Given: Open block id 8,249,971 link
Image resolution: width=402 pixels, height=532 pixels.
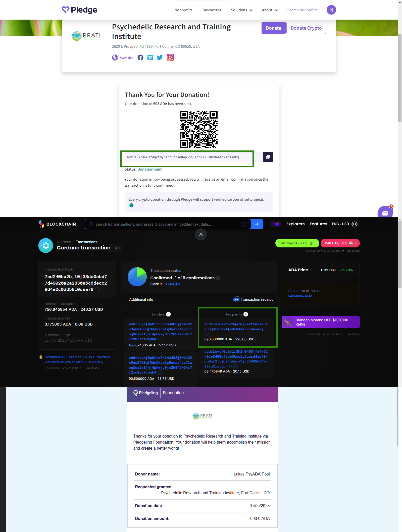Looking at the screenshot, I should point(172,284).
